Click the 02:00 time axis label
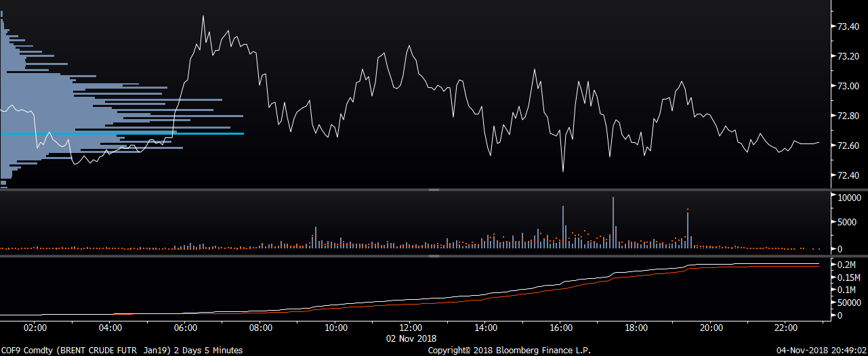The height and width of the screenshot is (356, 868). point(35,328)
